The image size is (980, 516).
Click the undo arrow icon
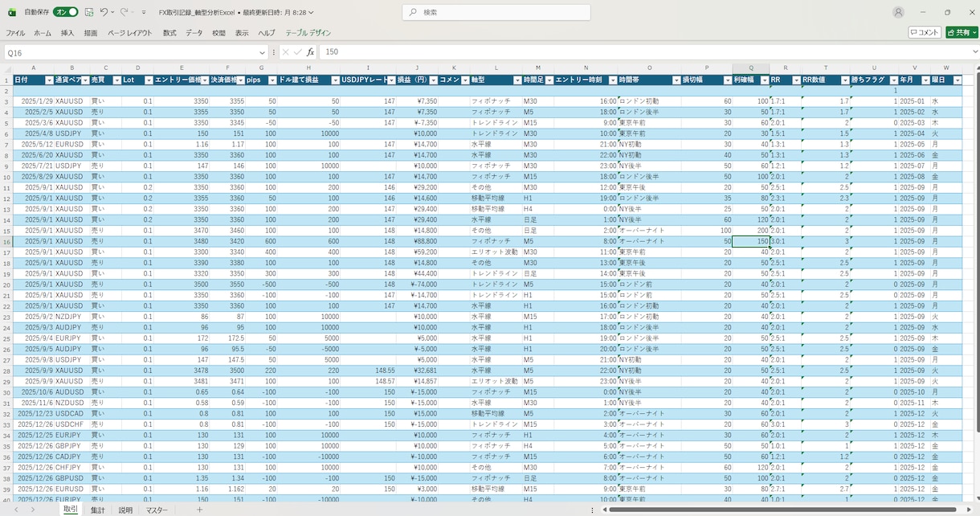pos(104,12)
